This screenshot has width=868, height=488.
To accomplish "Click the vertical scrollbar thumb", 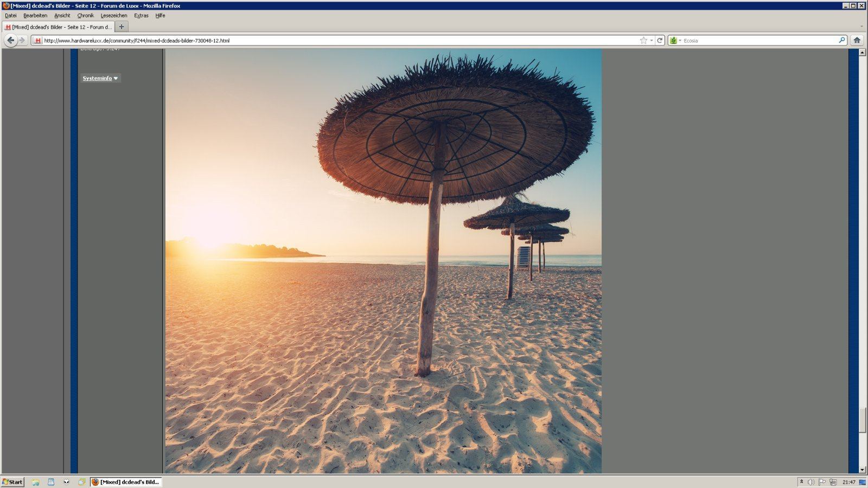I will click(x=863, y=420).
